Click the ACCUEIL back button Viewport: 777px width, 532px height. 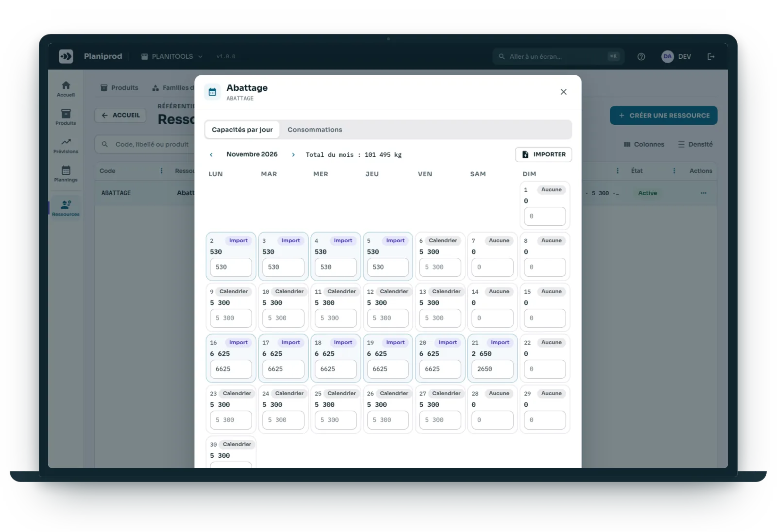(120, 116)
